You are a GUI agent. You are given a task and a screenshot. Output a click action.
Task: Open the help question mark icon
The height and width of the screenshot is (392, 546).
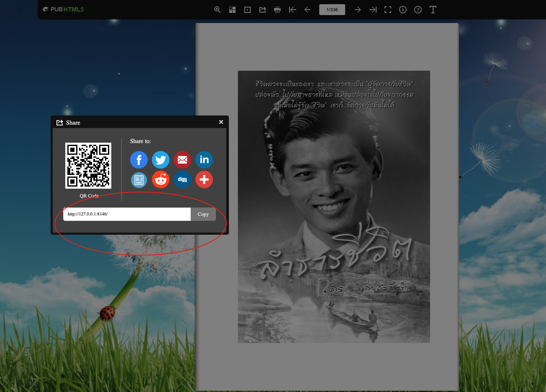418,10
